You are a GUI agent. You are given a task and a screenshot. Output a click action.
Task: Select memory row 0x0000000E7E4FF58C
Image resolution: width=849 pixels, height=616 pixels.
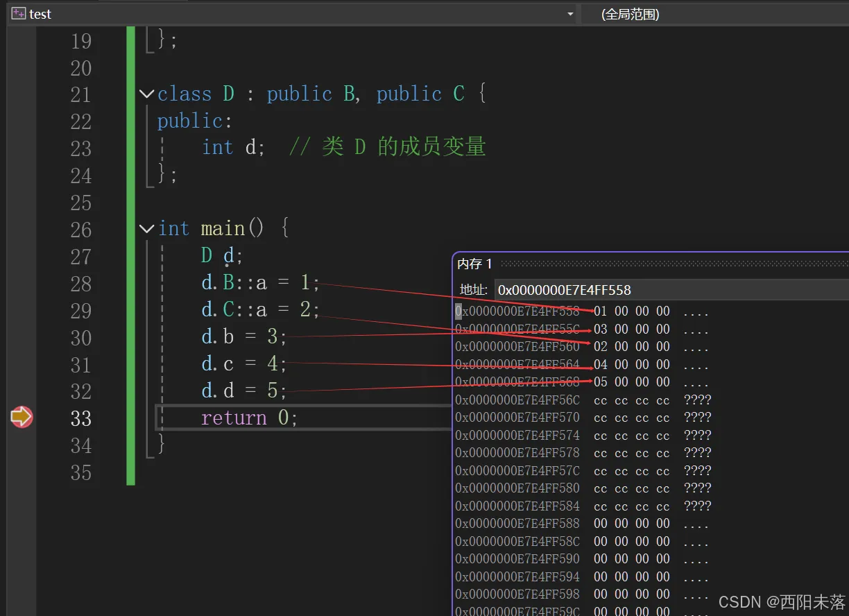[x=582, y=542]
